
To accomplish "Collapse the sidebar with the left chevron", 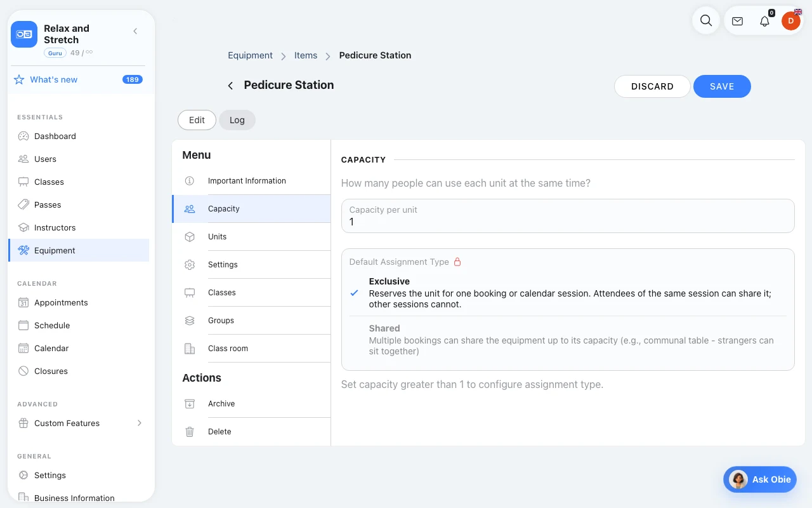I will tap(135, 31).
